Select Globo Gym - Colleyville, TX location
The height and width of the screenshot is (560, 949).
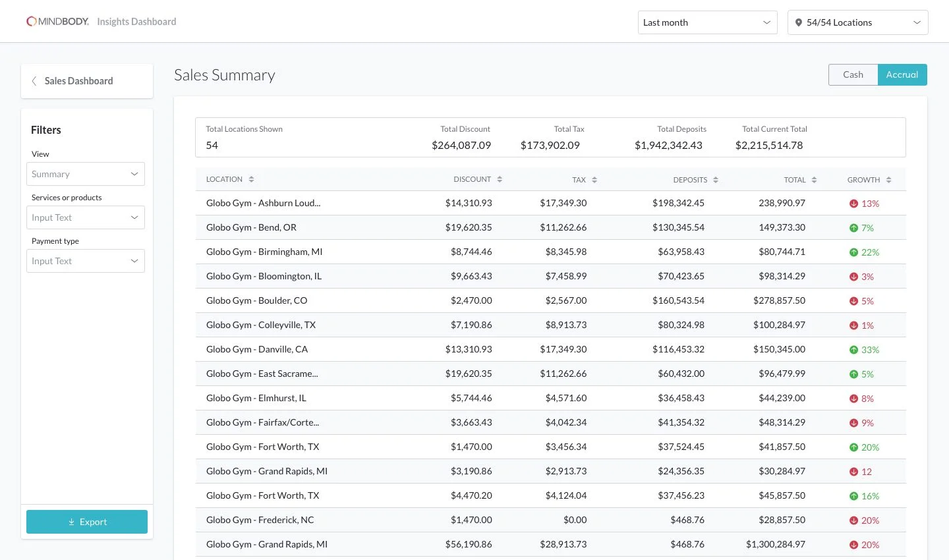(x=261, y=325)
